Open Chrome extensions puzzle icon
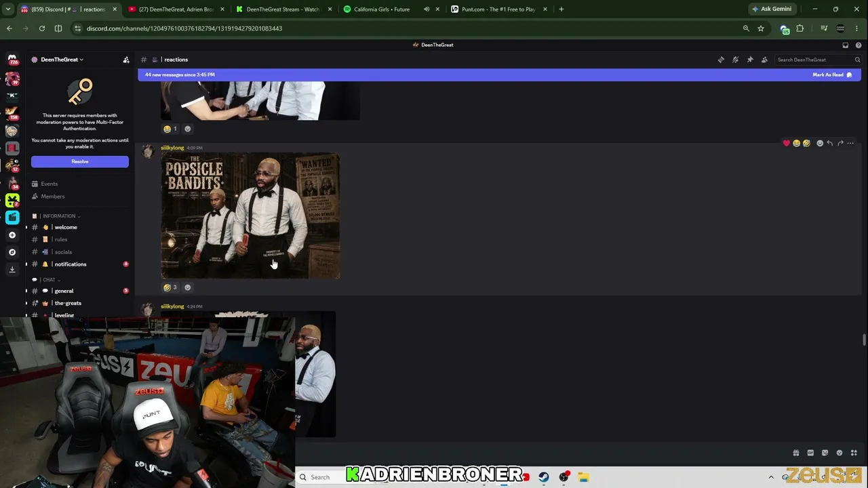The height and width of the screenshot is (488, 868). click(x=800, y=28)
